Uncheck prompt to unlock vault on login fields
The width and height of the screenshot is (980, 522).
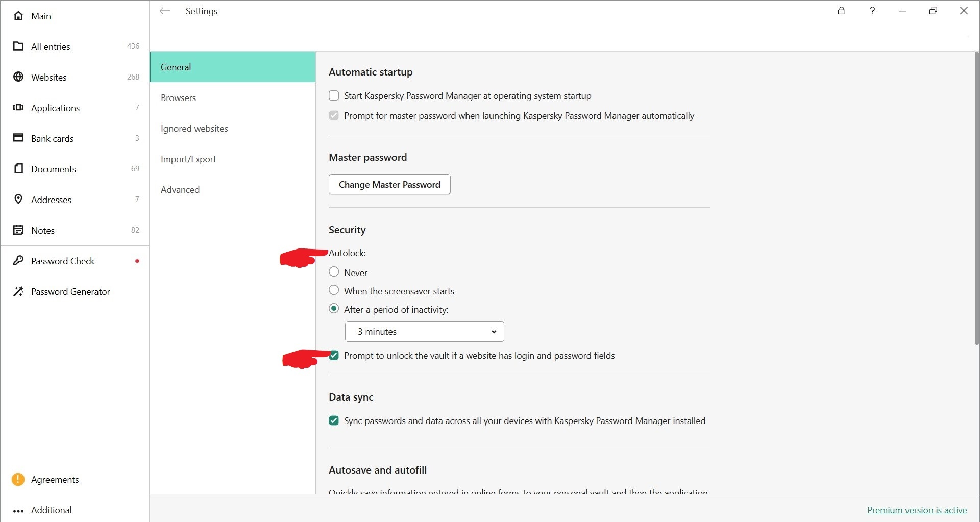coord(334,355)
